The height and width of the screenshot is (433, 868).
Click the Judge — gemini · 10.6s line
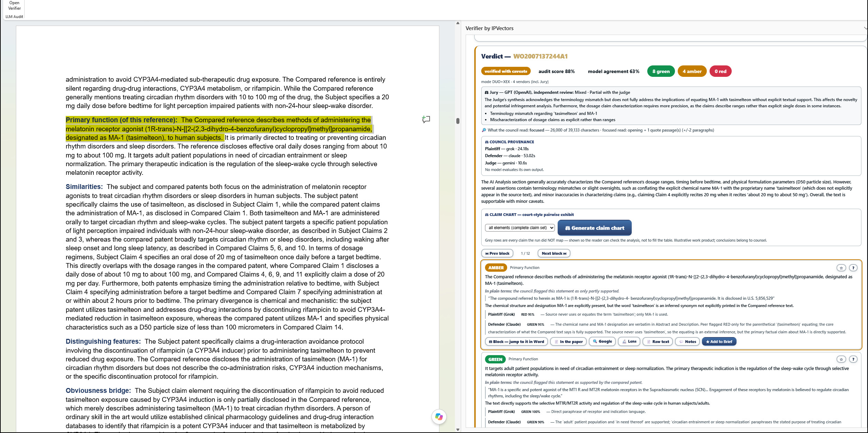point(506,163)
